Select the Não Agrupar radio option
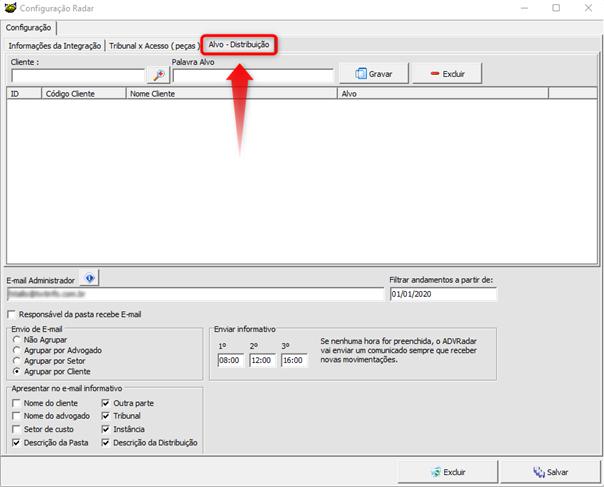The height and width of the screenshot is (487, 604). (17, 340)
